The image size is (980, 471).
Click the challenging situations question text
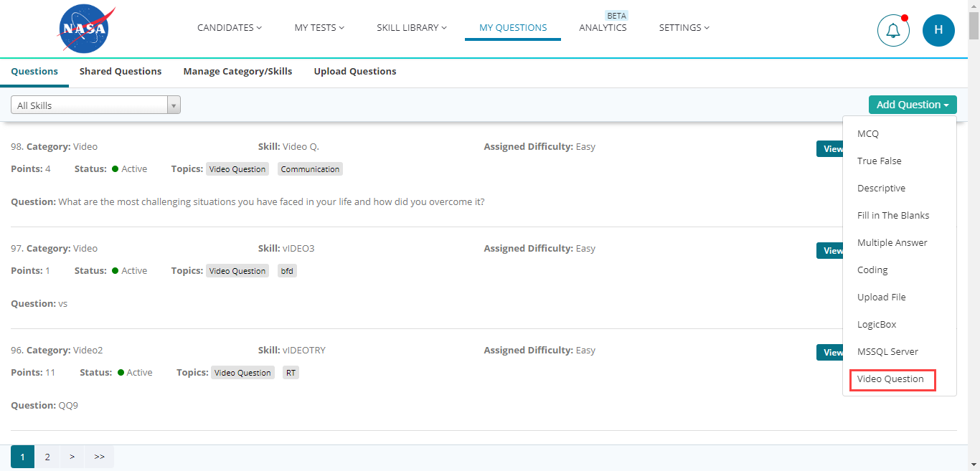[x=271, y=202]
